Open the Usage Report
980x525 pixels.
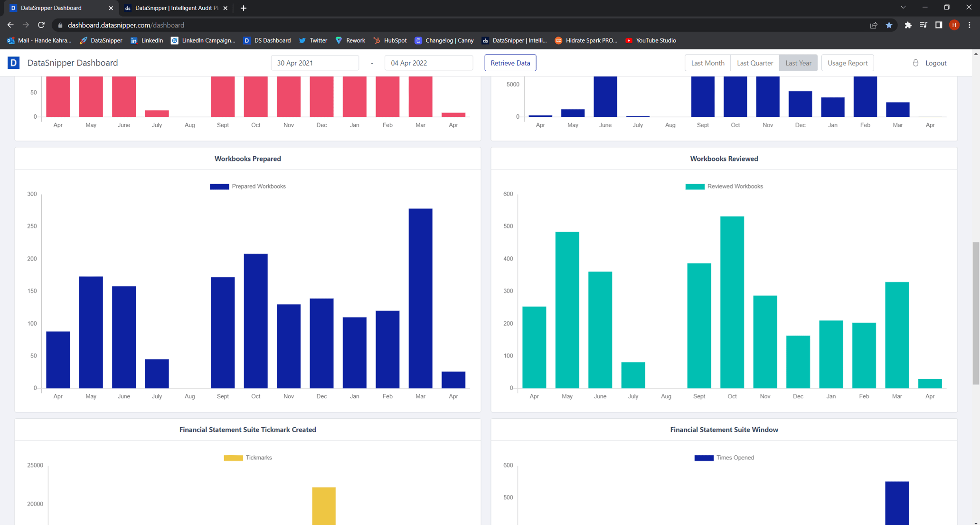pos(847,63)
